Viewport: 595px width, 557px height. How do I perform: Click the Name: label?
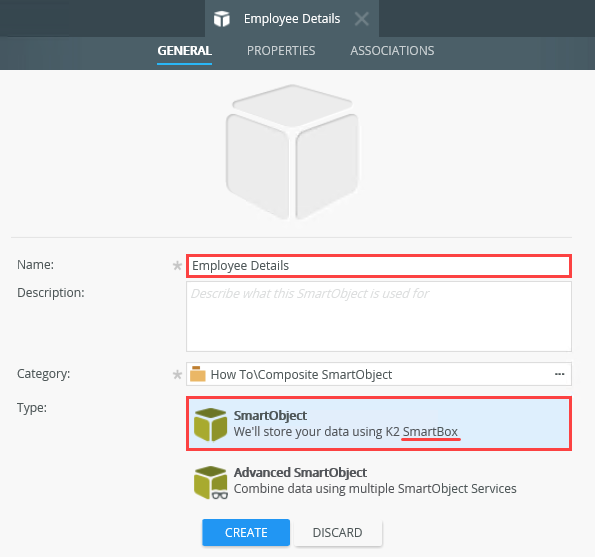pyautogui.click(x=35, y=264)
